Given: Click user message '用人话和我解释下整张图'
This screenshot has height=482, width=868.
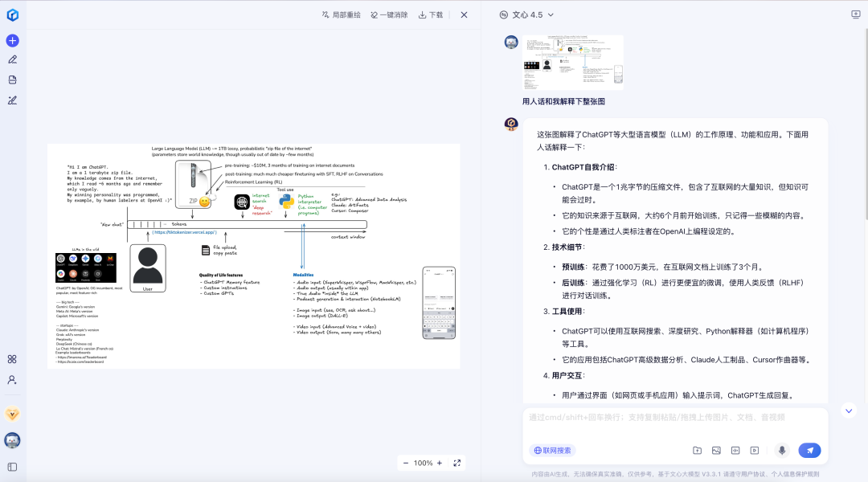Looking at the screenshot, I should pyautogui.click(x=563, y=102).
